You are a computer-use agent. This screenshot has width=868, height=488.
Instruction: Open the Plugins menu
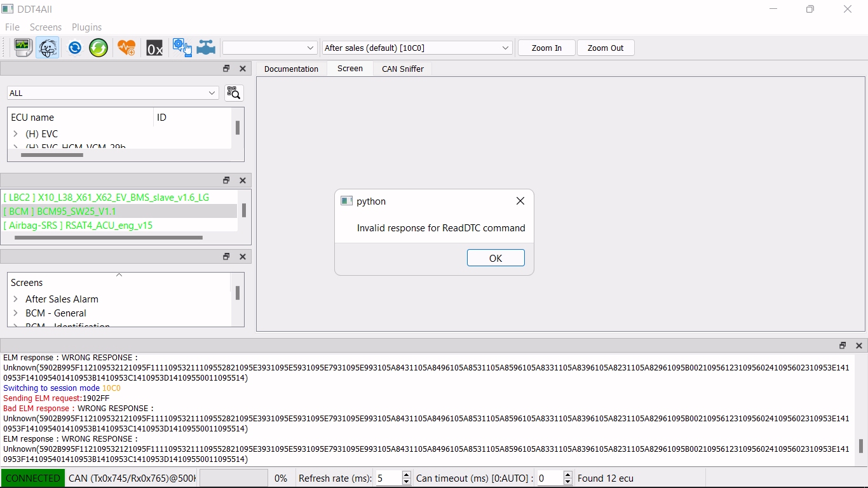(x=86, y=27)
